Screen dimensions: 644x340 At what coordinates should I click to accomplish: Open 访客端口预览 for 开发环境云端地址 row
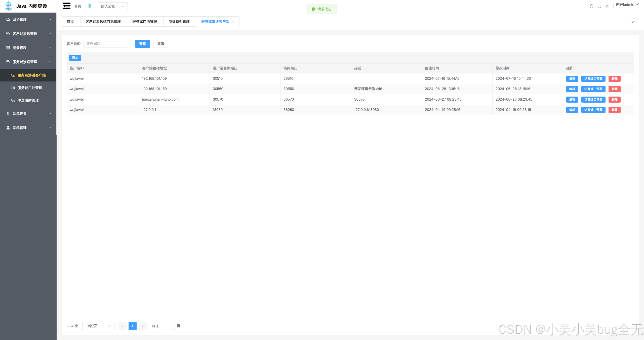(x=593, y=89)
